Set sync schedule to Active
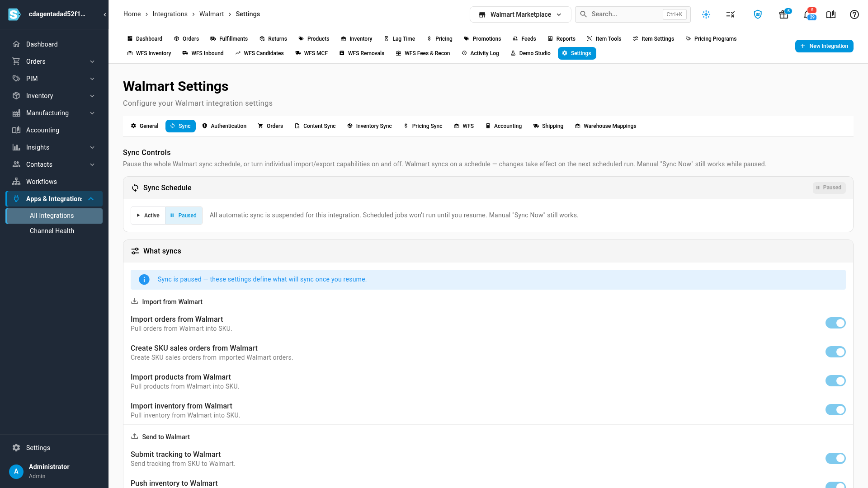This screenshot has height=488, width=868. click(x=148, y=216)
